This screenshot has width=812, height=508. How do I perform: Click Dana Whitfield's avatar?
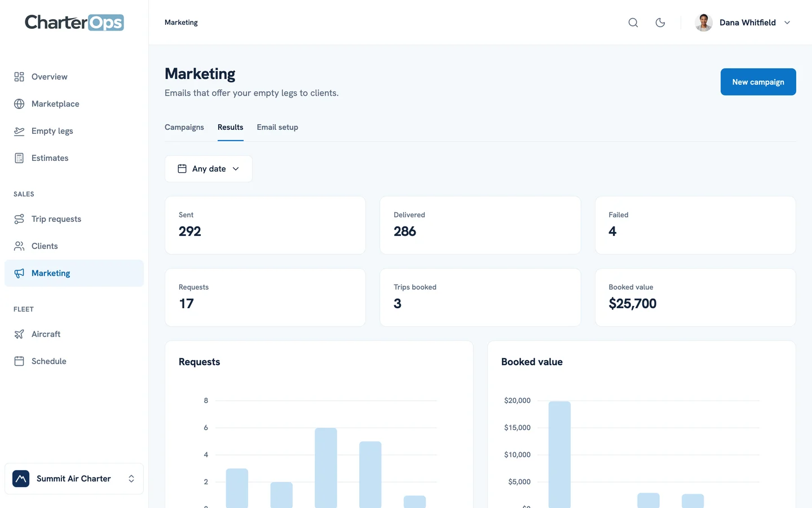(x=704, y=23)
